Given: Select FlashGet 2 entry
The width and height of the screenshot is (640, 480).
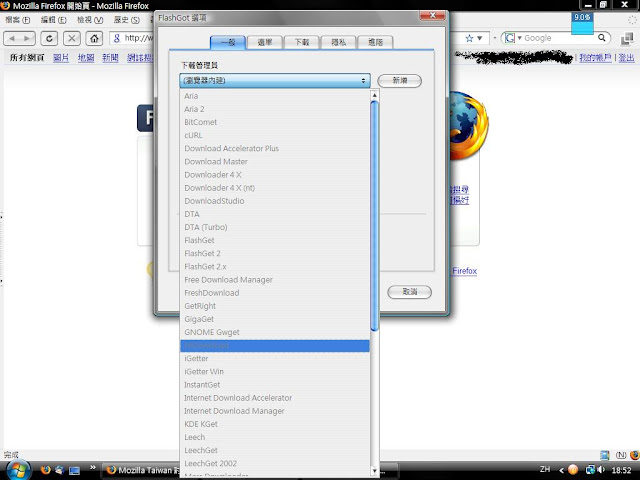Looking at the screenshot, I should tap(275, 253).
